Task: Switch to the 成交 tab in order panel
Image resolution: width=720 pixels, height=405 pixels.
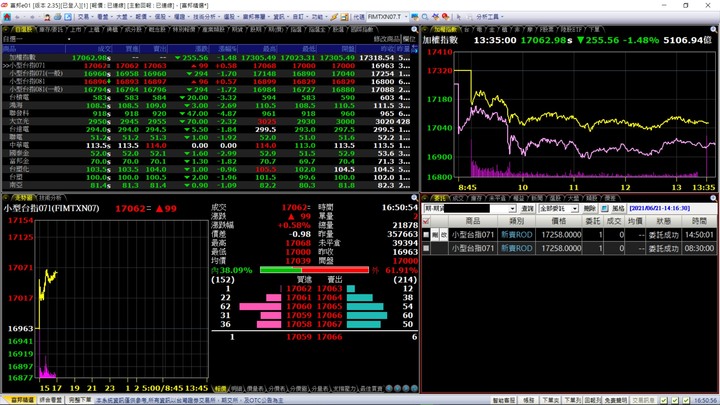Action: pyautogui.click(x=458, y=198)
